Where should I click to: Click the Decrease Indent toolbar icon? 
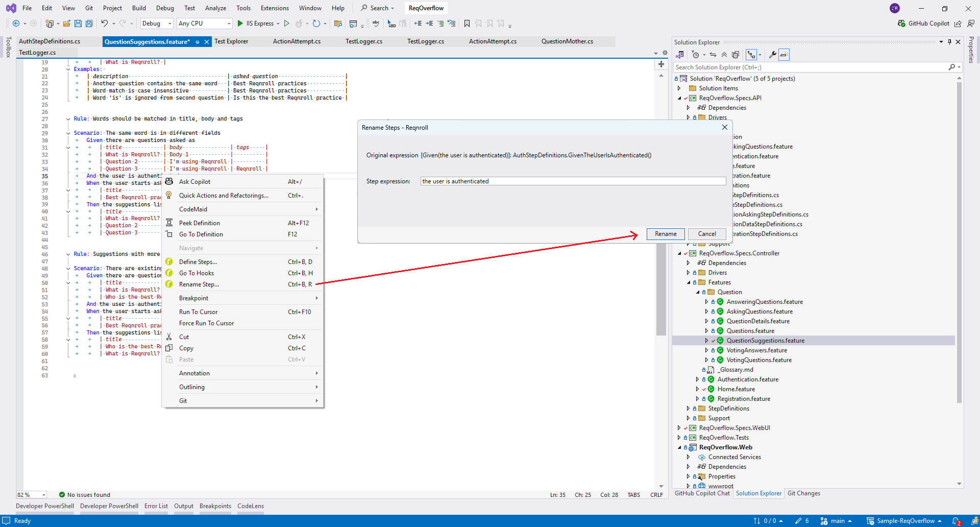(x=418, y=23)
